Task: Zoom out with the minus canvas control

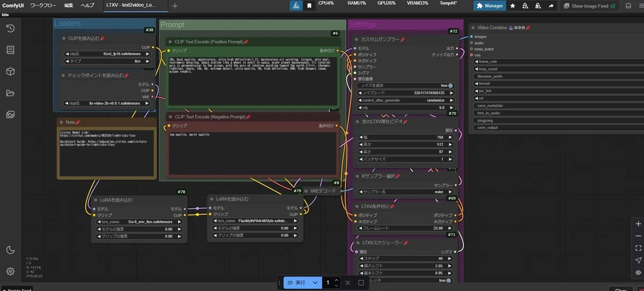Action: coord(638,236)
